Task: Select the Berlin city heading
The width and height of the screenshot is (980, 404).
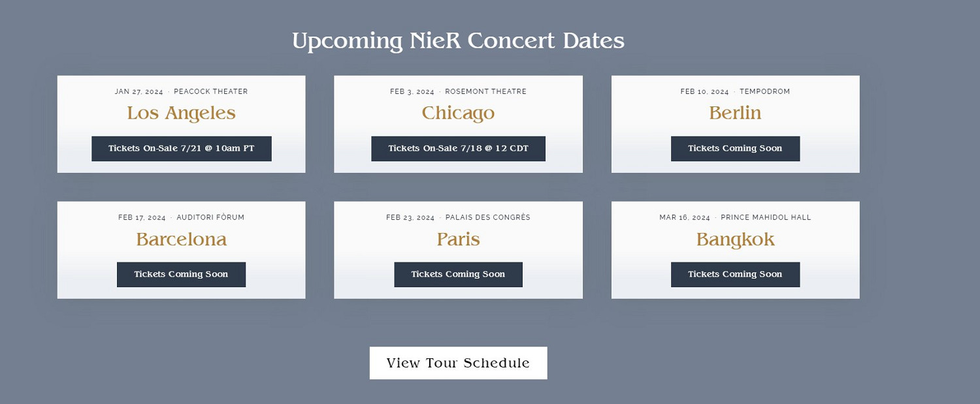Action: pos(735,113)
